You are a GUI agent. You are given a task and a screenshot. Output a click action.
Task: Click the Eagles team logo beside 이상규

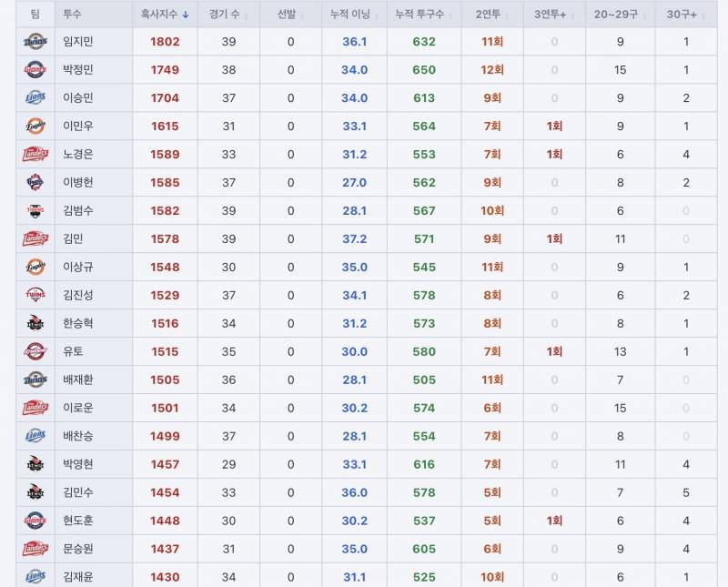35,267
